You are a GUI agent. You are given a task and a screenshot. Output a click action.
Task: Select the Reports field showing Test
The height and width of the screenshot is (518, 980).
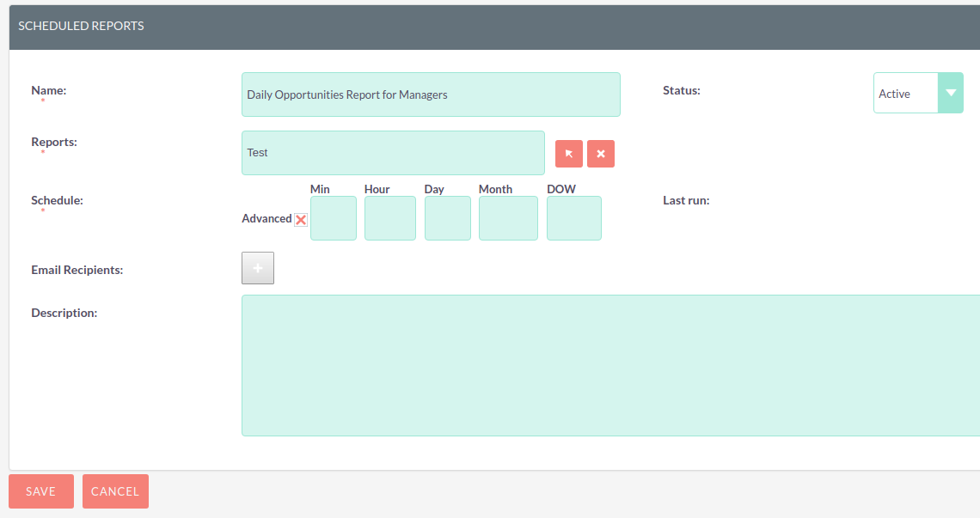point(392,152)
